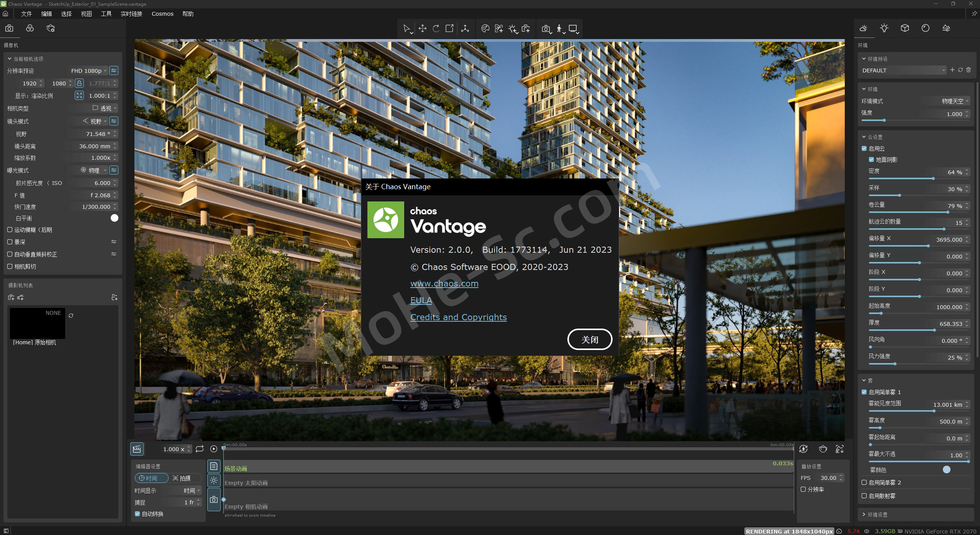Toggle 自动转换 checkbox in editor settings

[137, 514]
